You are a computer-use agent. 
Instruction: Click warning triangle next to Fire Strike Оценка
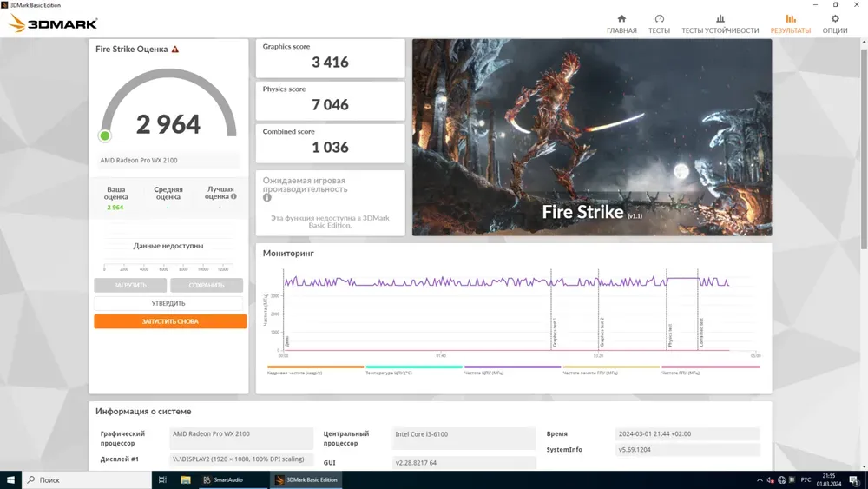pyautogui.click(x=175, y=50)
